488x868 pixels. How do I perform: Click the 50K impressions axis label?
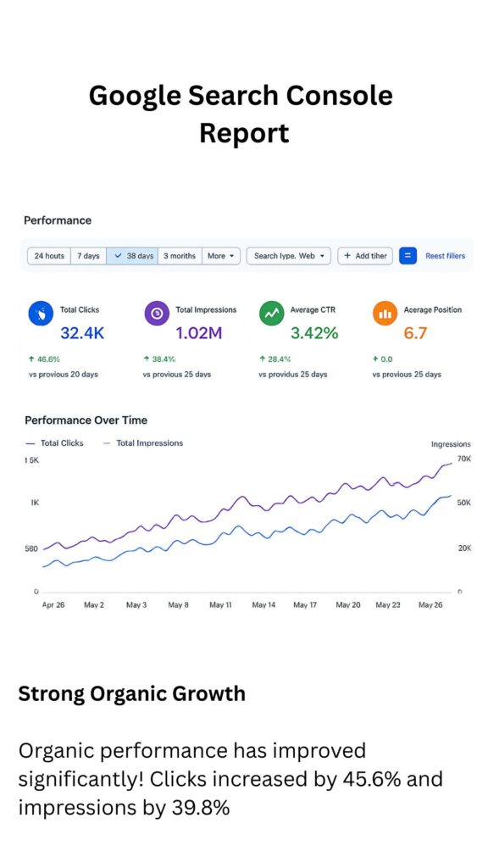(464, 503)
